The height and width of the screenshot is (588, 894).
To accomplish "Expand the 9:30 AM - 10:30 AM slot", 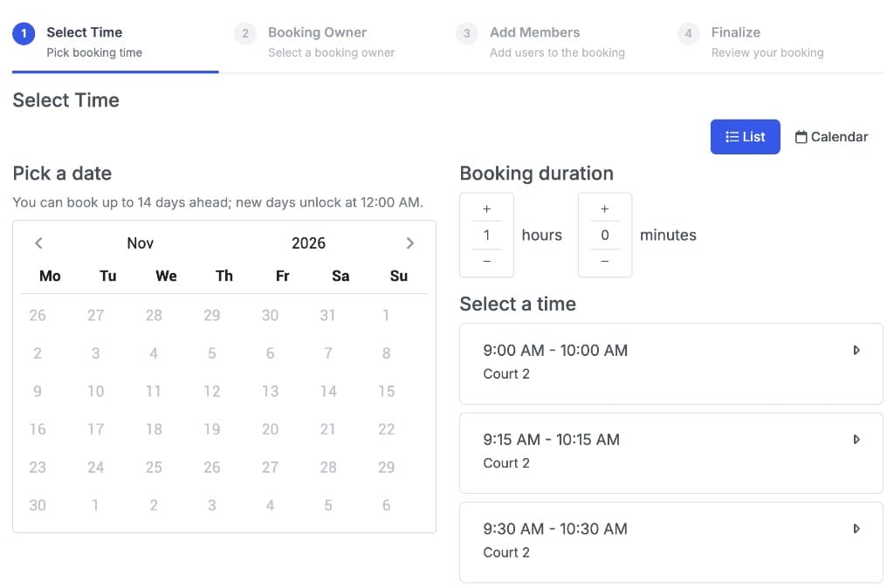I will point(856,529).
